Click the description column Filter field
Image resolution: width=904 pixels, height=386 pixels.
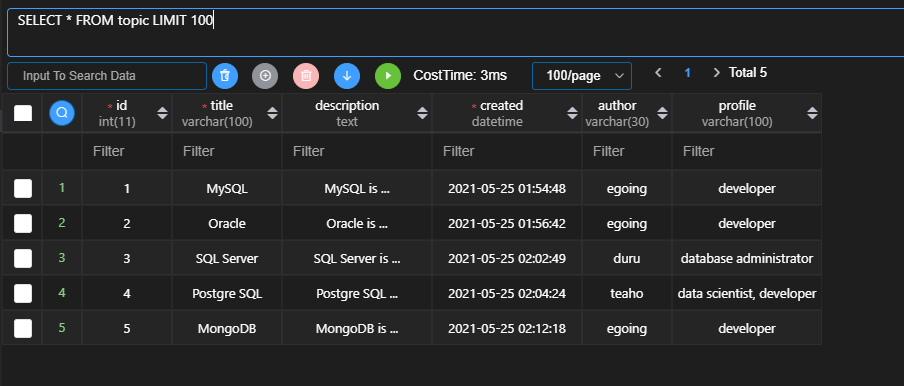357,152
